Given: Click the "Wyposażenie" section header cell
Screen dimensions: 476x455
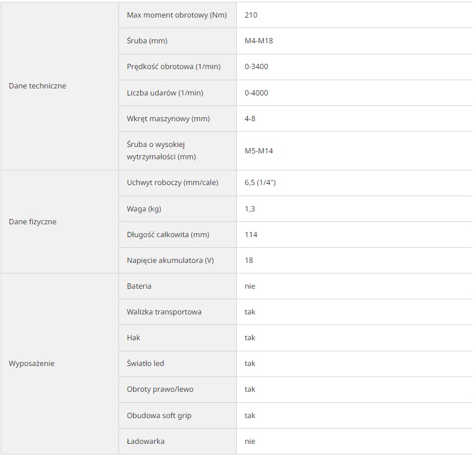Looking at the screenshot, I should (32, 364).
